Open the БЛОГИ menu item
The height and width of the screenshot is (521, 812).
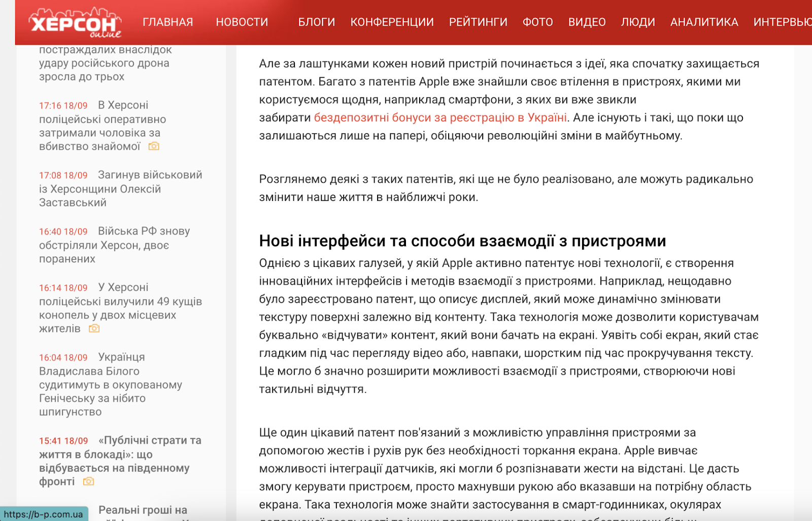316,22
